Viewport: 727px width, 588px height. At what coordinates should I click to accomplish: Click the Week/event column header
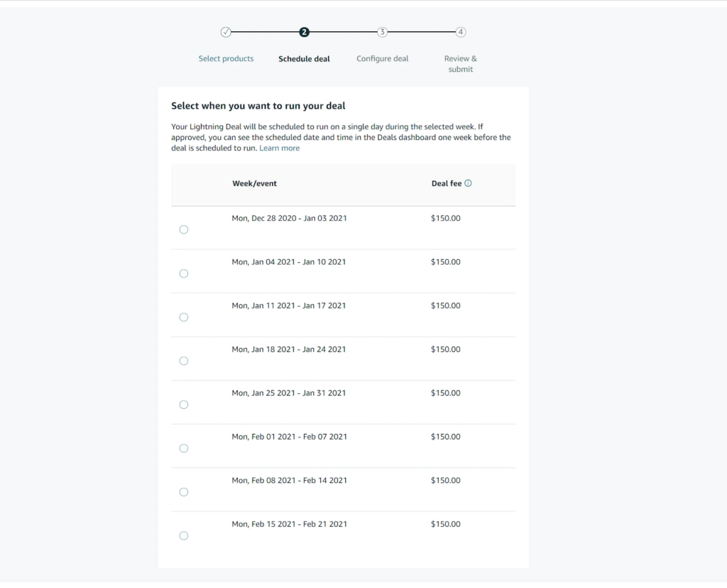(254, 183)
